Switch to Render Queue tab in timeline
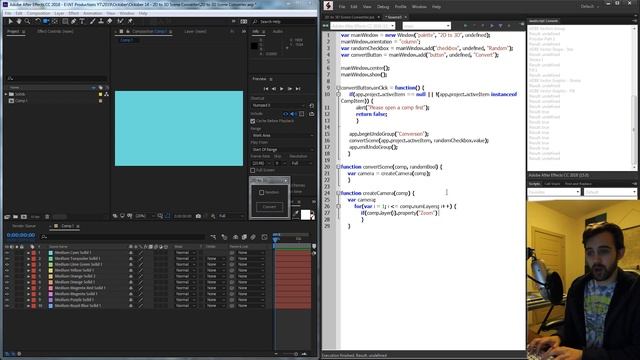The width and height of the screenshot is (640, 360). point(24,226)
